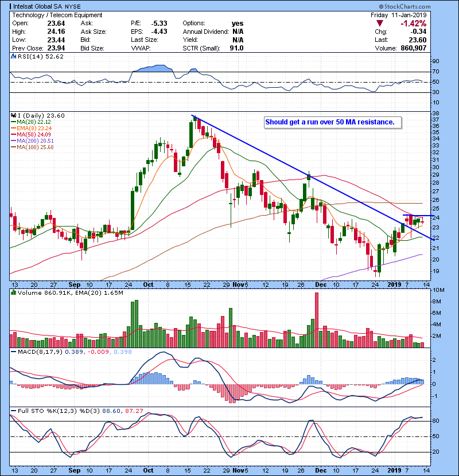
Task: Click the date "Friday 11-Jan-2019"
Action: click(399, 15)
